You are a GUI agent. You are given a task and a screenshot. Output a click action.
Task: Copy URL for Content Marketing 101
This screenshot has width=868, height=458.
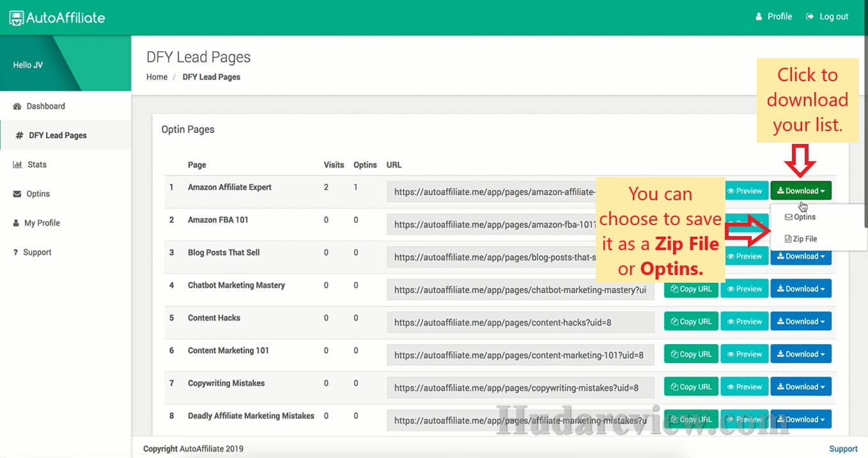[691, 354]
